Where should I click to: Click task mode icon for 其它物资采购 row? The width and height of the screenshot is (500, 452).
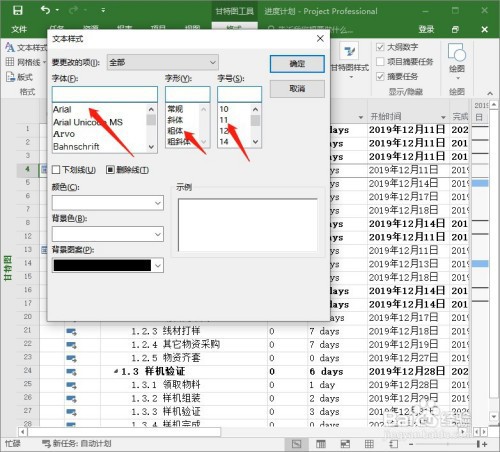point(71,345)
